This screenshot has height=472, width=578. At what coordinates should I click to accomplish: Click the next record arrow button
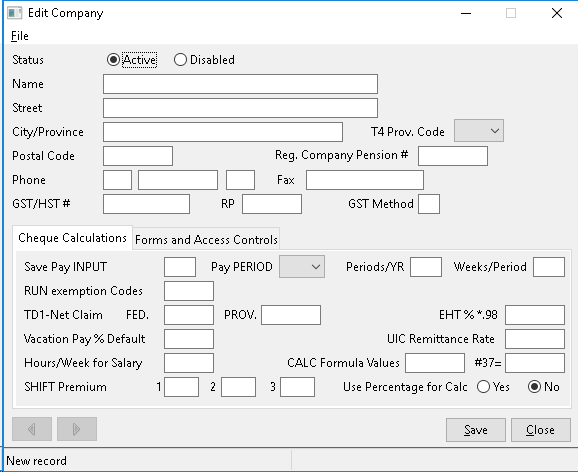point(77,429)
